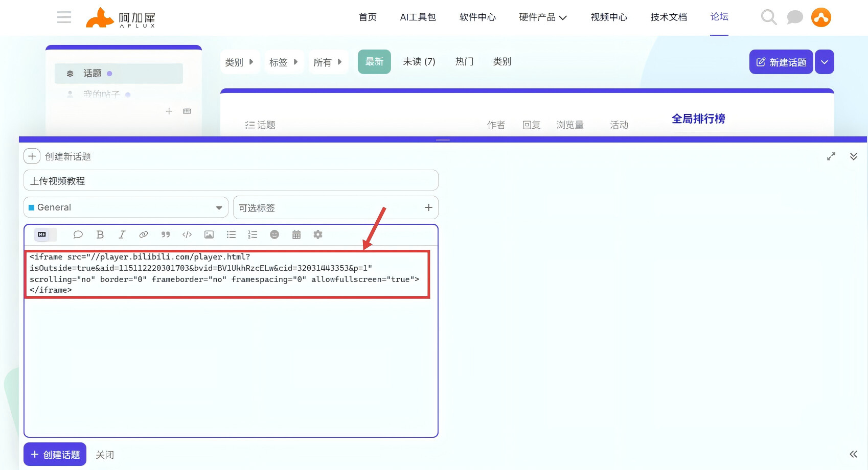Click the Bold formatting icon
Screen dimensions: 868x470
click(100, 234)
